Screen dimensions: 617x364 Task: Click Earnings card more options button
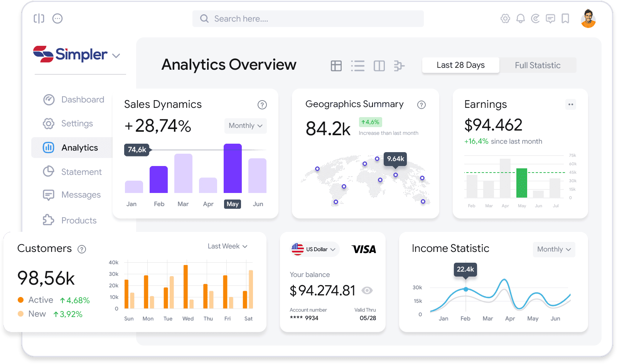tap(570, 104)
